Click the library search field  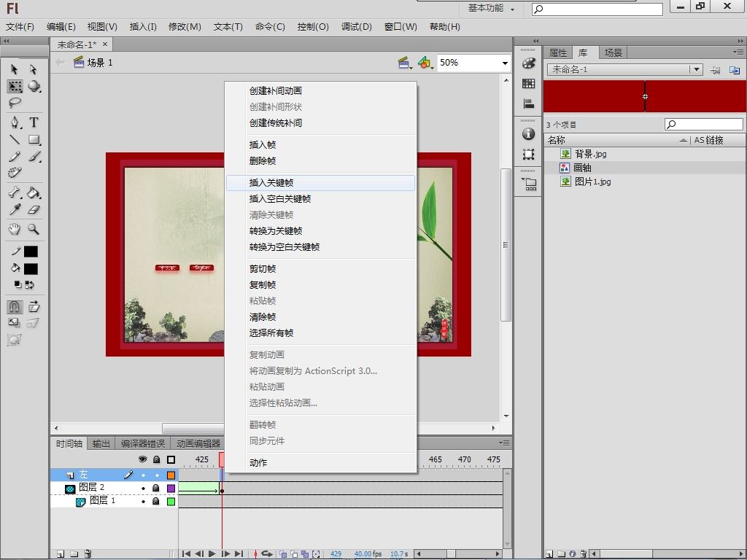(x=708, y=125)
